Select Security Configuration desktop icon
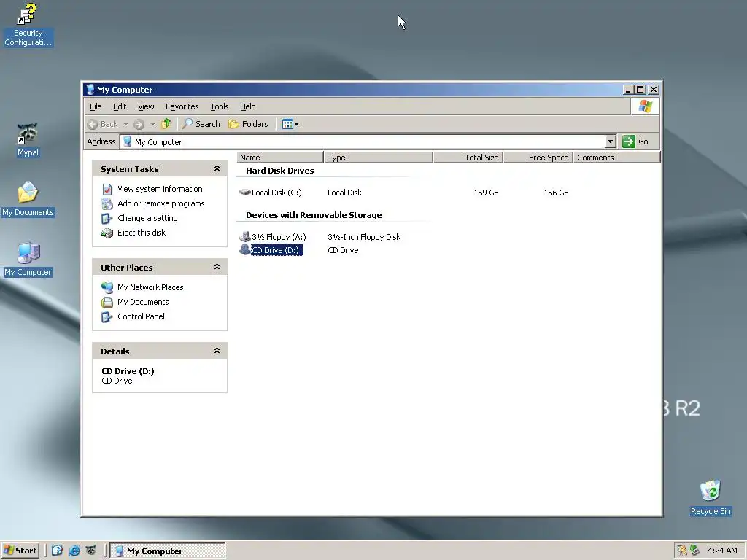Image resolution: width=747 pixels, height=560 pixels. [28, 25]
